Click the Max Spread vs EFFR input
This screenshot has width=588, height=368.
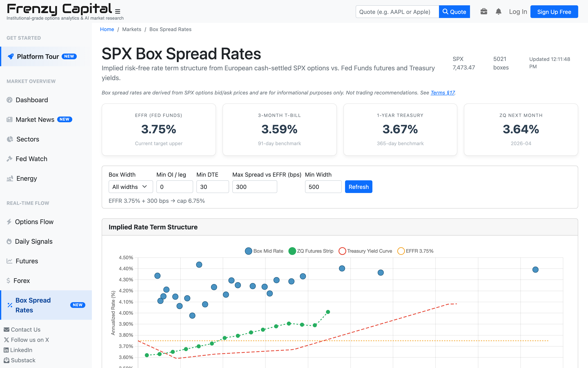[255, 187]
